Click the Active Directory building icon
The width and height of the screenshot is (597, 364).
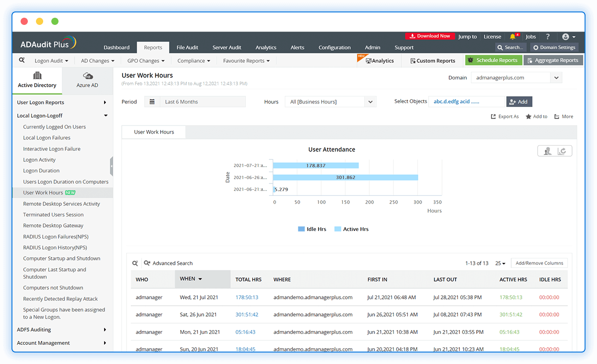point(37,75)
